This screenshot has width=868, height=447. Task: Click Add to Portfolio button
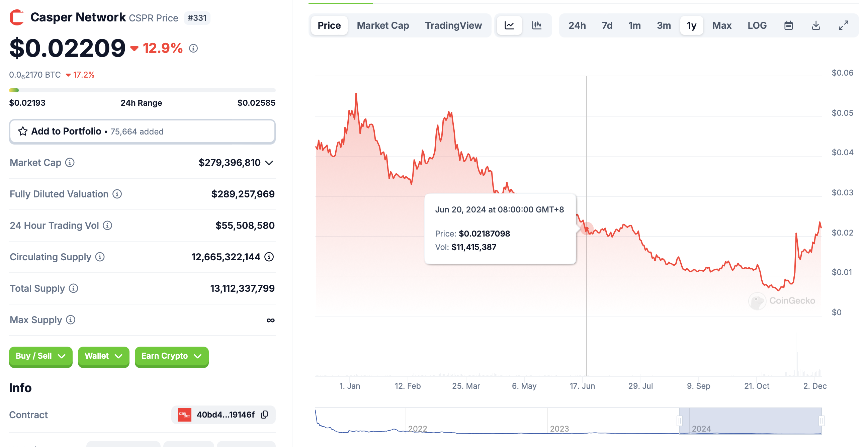[x=142, y=131]
